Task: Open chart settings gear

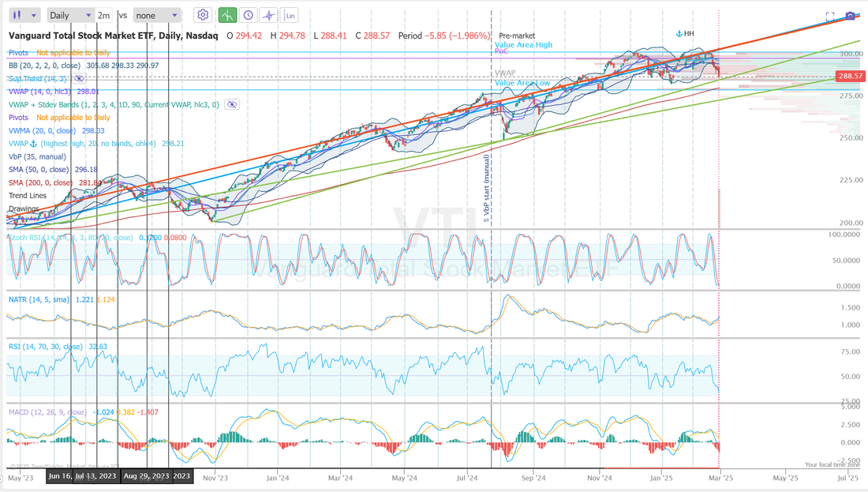Action: coord(203,15)
